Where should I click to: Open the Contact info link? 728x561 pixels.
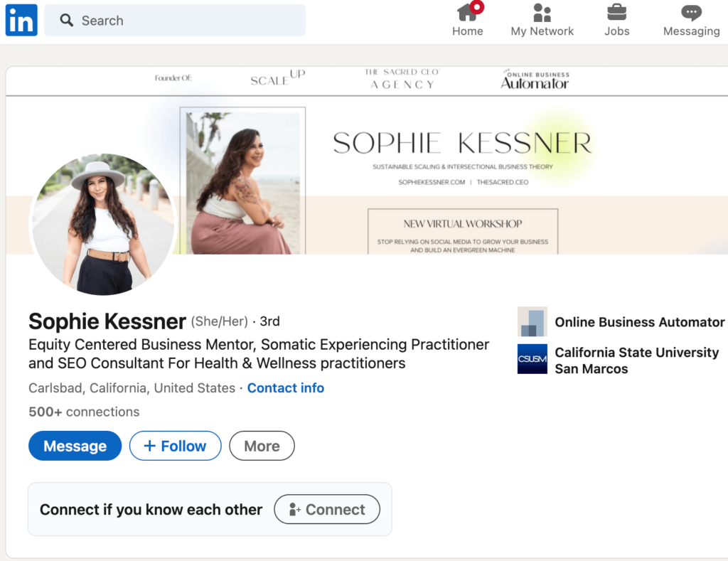286,388
